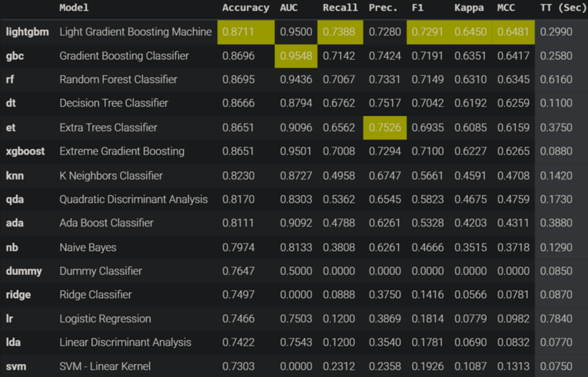Select the dummy row index
This screenshot has height=377, width=588.
[x=24, y=271]
